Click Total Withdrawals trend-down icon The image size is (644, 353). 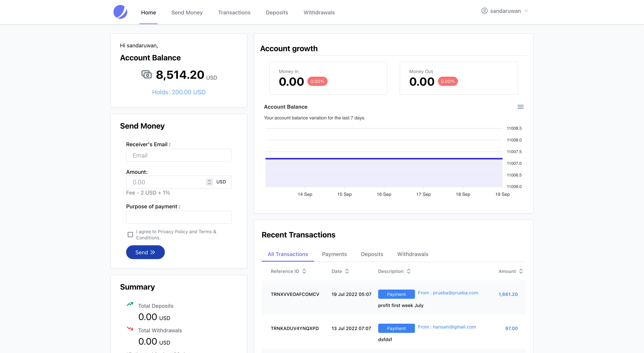pyautogui.click(x=130, y=328)
